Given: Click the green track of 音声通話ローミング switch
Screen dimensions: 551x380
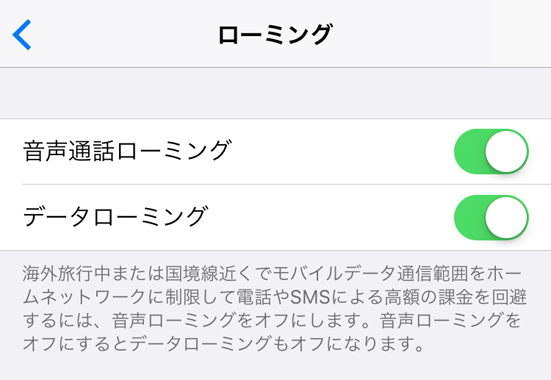Looking at the screenshot, I should pos(469,152).
